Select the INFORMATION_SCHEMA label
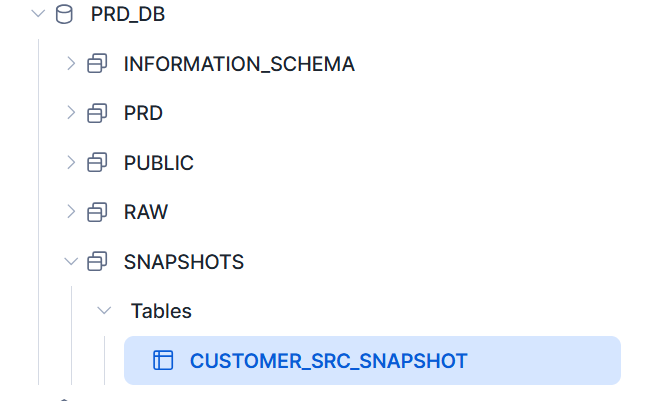Screen dimensions: 646x401 click(x=239, y=64)
